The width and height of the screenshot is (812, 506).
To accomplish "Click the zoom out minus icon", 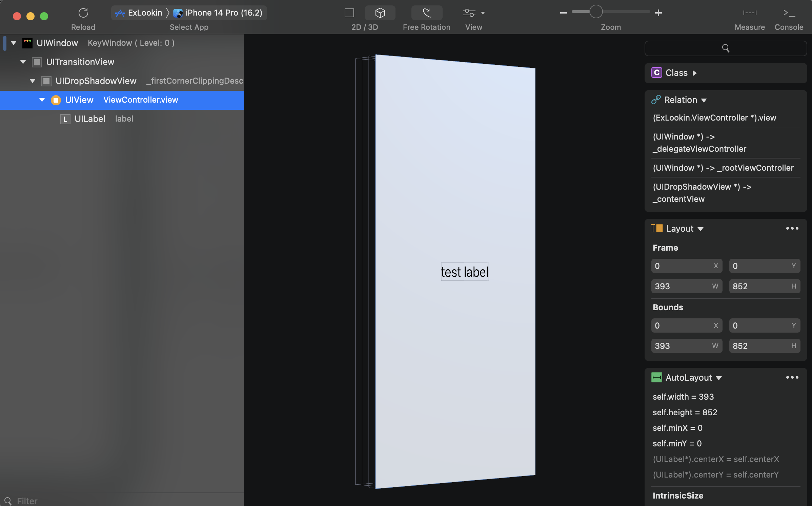I will (563, 13).
